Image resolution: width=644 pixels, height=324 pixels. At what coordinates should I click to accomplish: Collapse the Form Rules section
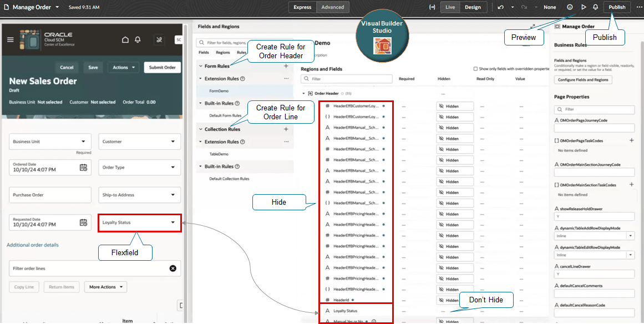(x=200, y=66)
